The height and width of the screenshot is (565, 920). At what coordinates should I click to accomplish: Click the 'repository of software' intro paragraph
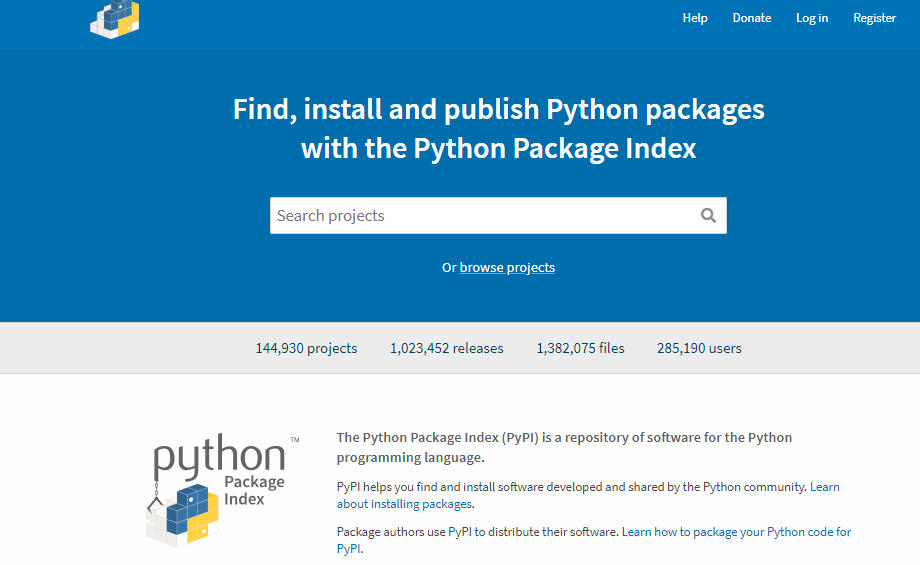pos(564,447)
